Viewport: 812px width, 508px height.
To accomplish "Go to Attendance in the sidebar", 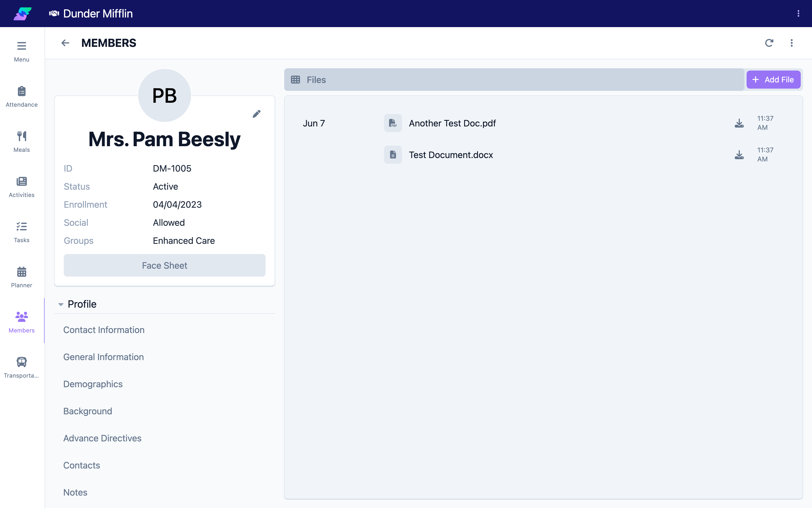I will pos(21,97).
